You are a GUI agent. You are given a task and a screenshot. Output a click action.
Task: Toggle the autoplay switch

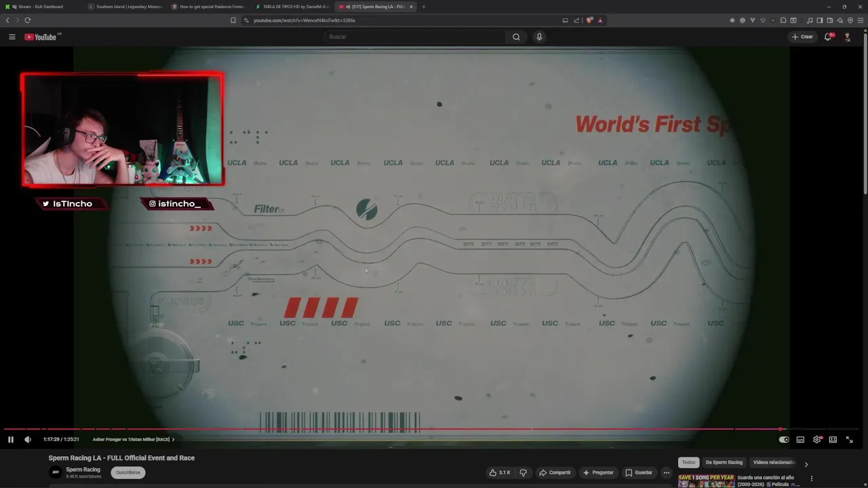(x=784, y=439)
